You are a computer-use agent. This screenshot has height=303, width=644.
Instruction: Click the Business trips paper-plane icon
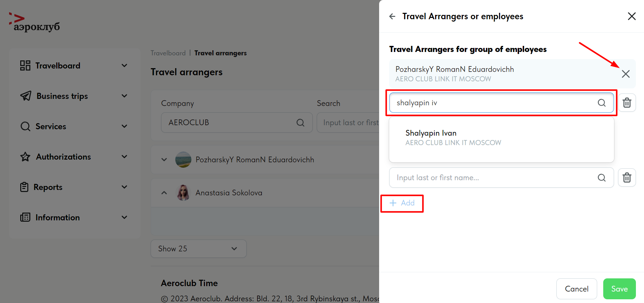tap(25, 96)
